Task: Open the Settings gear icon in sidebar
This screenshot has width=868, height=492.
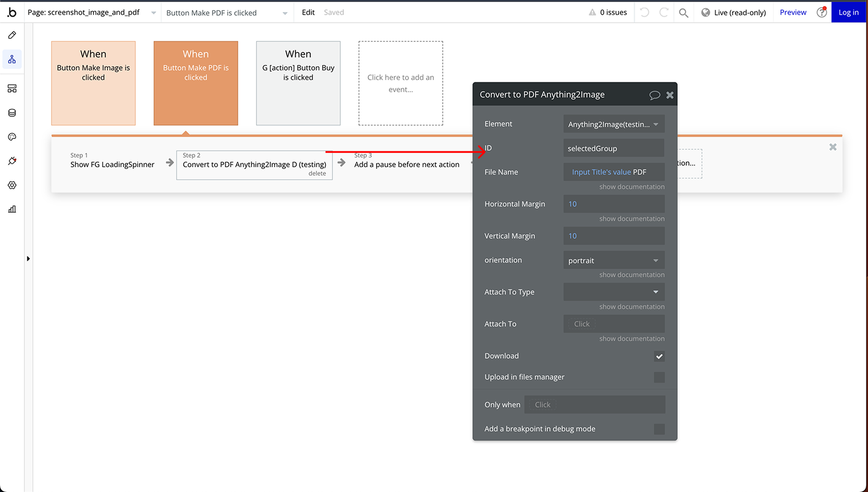Action: click(x=12, y=185)
